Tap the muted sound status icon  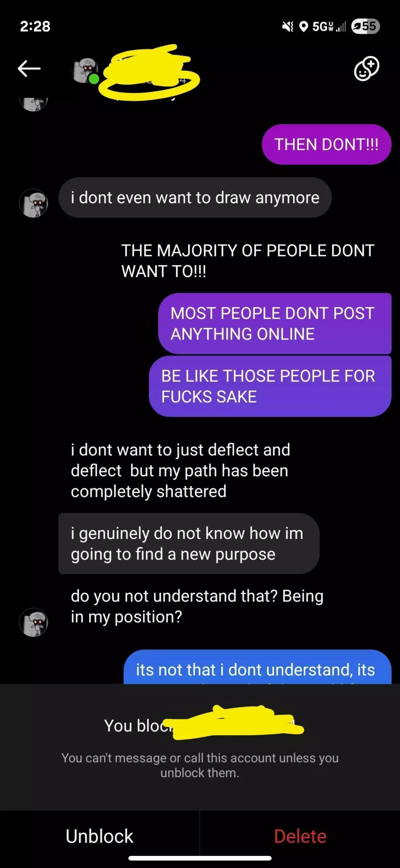click(x=288, y=26)
